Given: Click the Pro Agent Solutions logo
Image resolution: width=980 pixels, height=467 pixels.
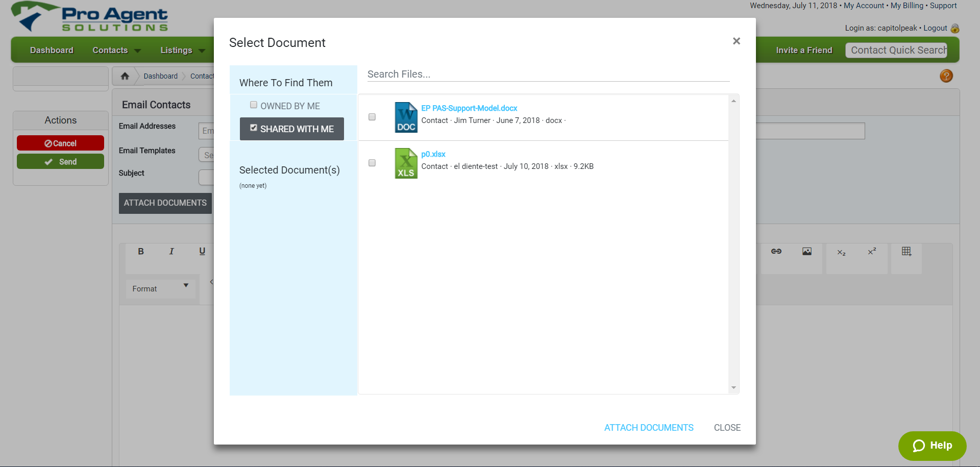Looking at the screenshot, I should (90, 17).
